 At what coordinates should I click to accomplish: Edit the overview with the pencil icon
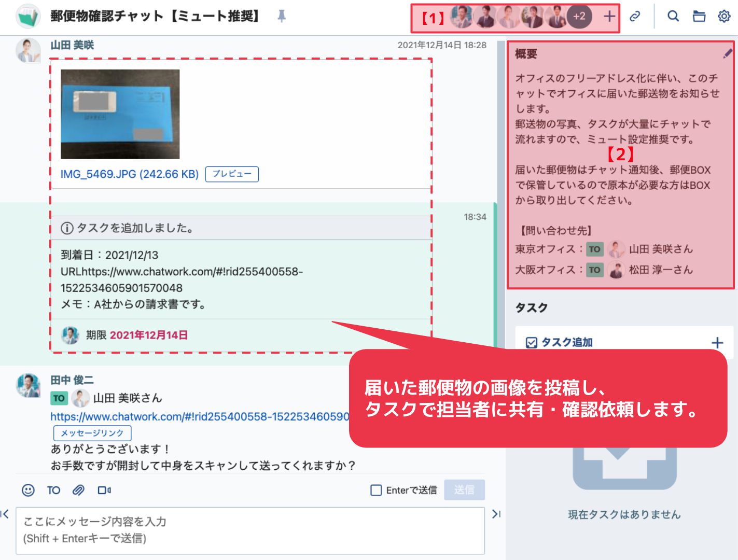tap(728, 53)
